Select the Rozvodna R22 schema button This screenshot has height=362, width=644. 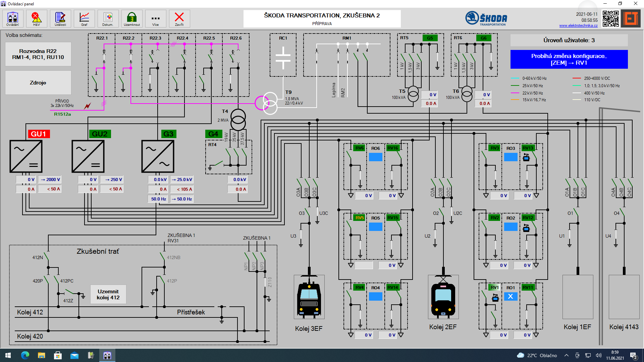38,54
